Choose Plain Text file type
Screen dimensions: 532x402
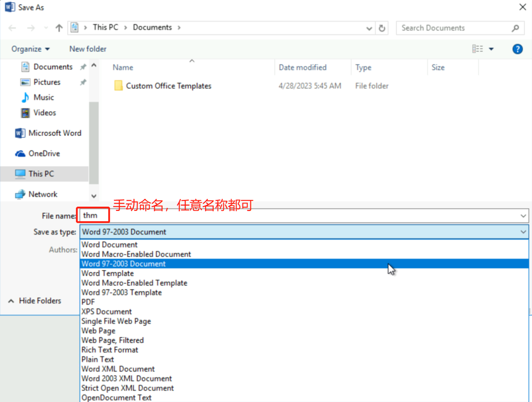coord(304,359)
